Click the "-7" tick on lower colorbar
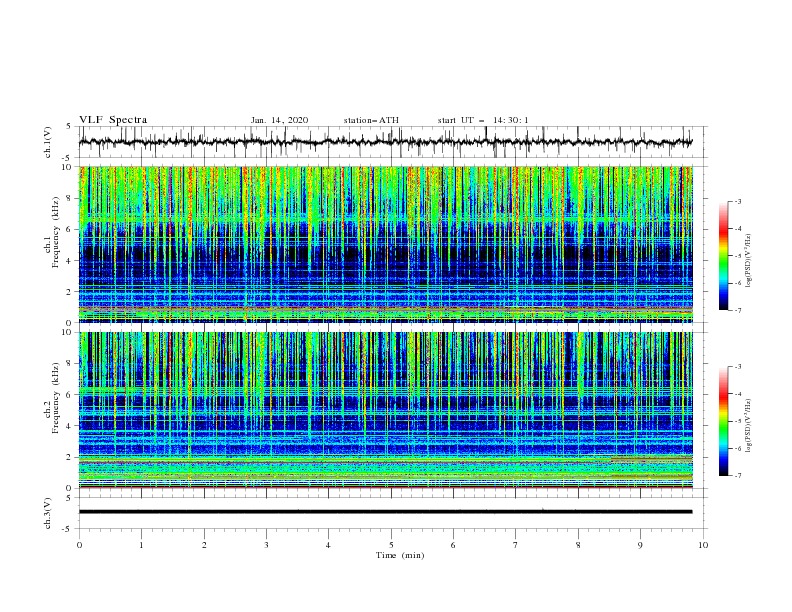792x612 pixels. (738, 476)
